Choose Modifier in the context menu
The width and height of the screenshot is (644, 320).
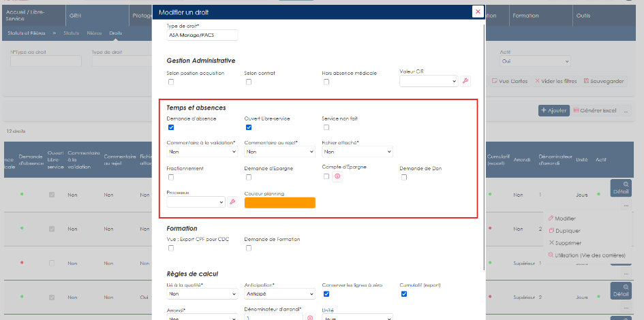[x=562, y=219]
